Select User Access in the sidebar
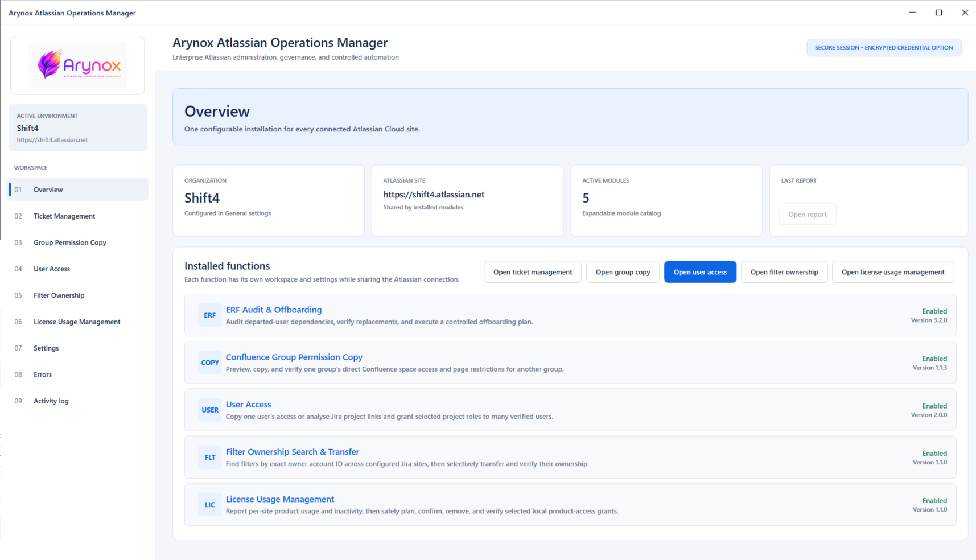976x560 pixels. coord(78,269)
